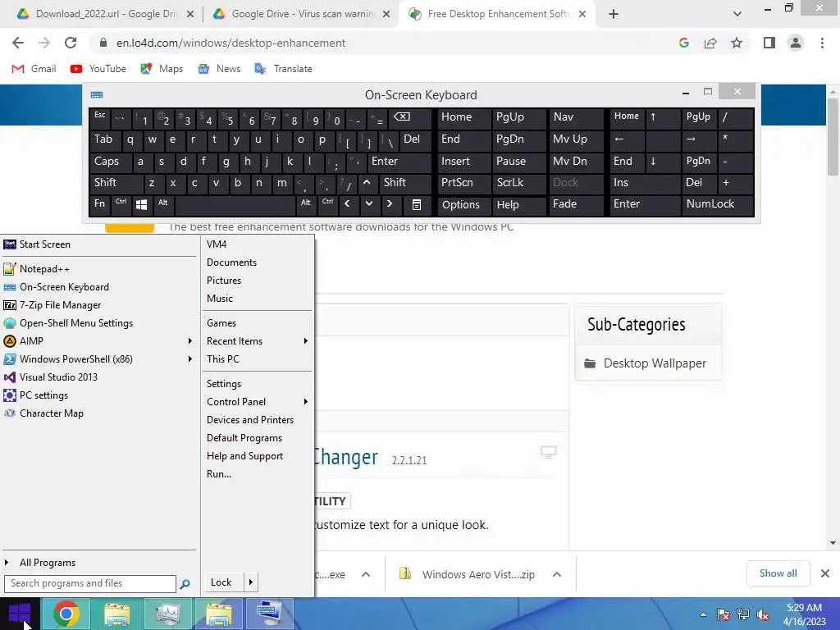Expand Control Panel submenu
Screen dimensions: 840x630
(257, 402)
